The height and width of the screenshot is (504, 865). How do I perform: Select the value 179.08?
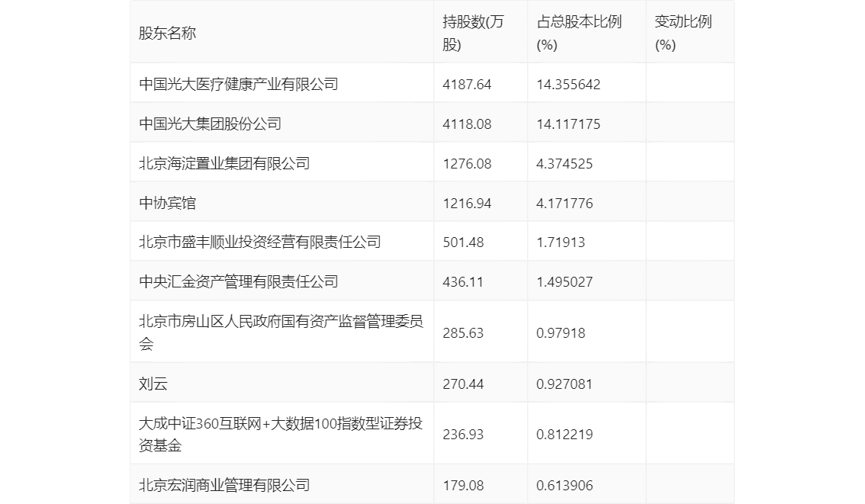463,485
